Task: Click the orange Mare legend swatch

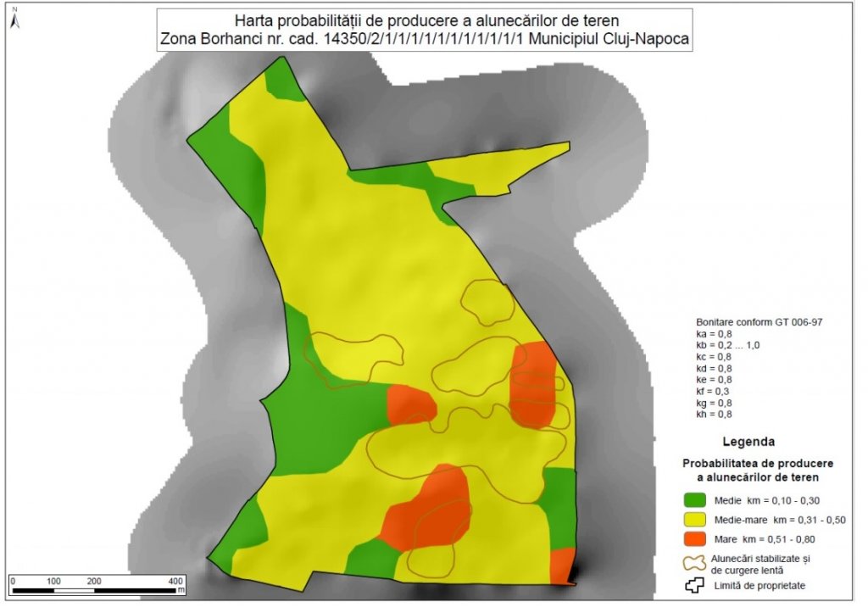Action: [x=694, y=538]
